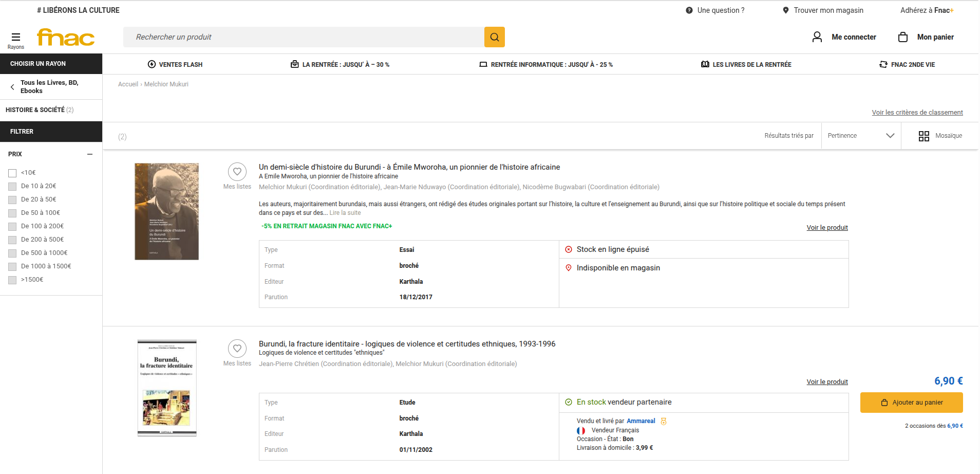Screen dimensions: 980x474
Task: Collapse the PRIX filter section
Action: [x=90, y=154]
